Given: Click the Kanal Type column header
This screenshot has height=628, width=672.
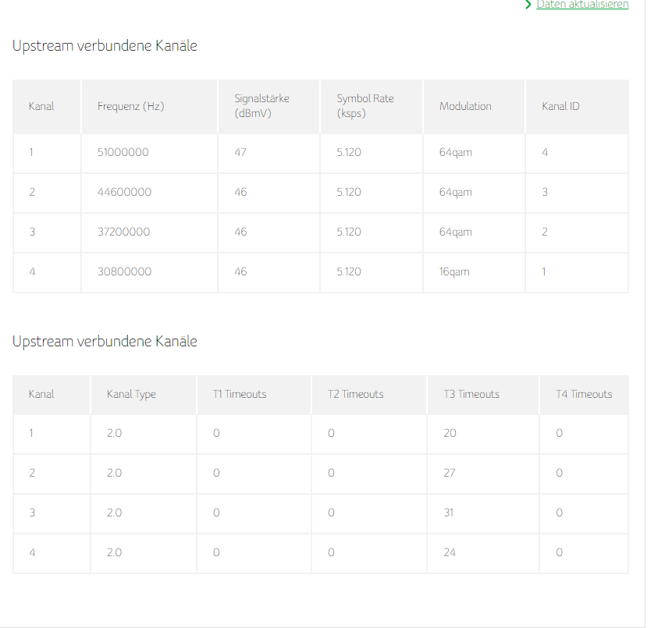Looking at the screenshot, I should point(131,394).
